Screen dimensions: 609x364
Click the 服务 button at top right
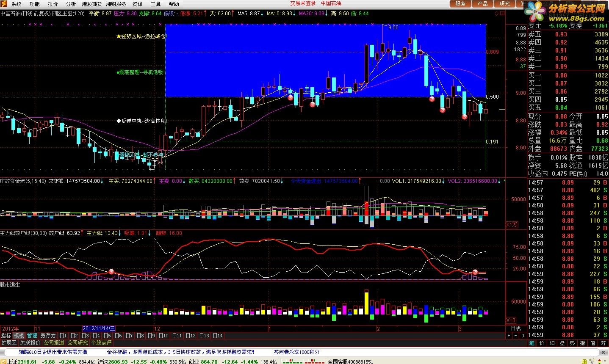(460, 3)
